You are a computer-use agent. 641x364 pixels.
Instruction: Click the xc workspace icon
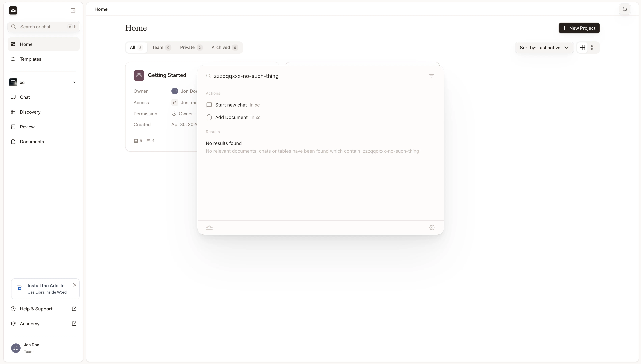(x=13, y=82)
